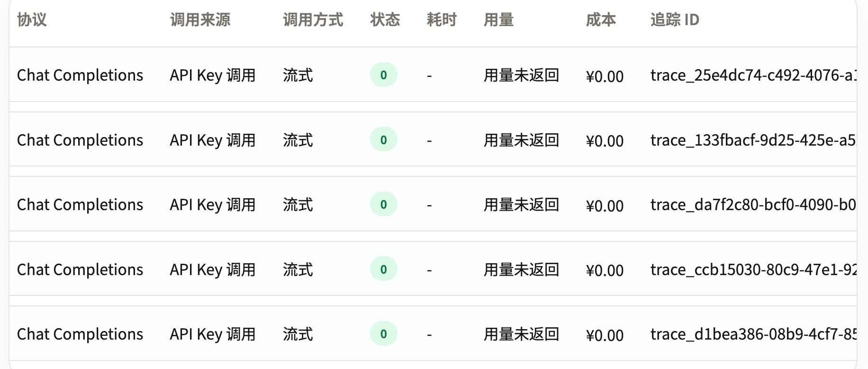This screenshot has height=369, width=868.
Task: Click the 用量 column header
Action: click(x=498, y=20)
